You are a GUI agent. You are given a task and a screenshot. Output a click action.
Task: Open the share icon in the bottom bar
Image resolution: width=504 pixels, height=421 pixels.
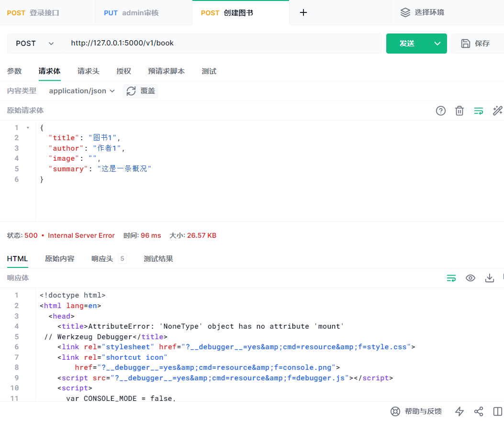pos(479,411)
